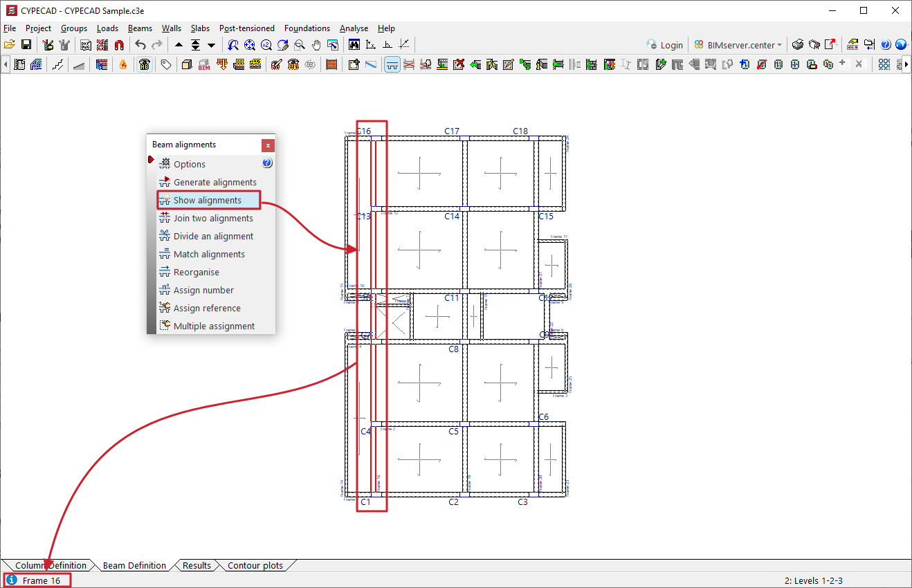Click the Save floppy disk icon
Image resolution: width=912 pixels, height=588 pixels.
pyautogui.click(x=26, y=45)
